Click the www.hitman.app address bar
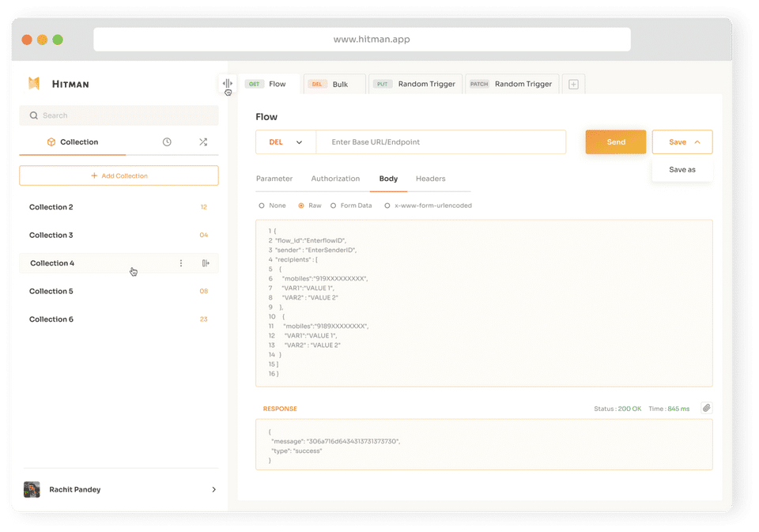The height and width of the screenshot is (532, 759). tap(362, 40)
